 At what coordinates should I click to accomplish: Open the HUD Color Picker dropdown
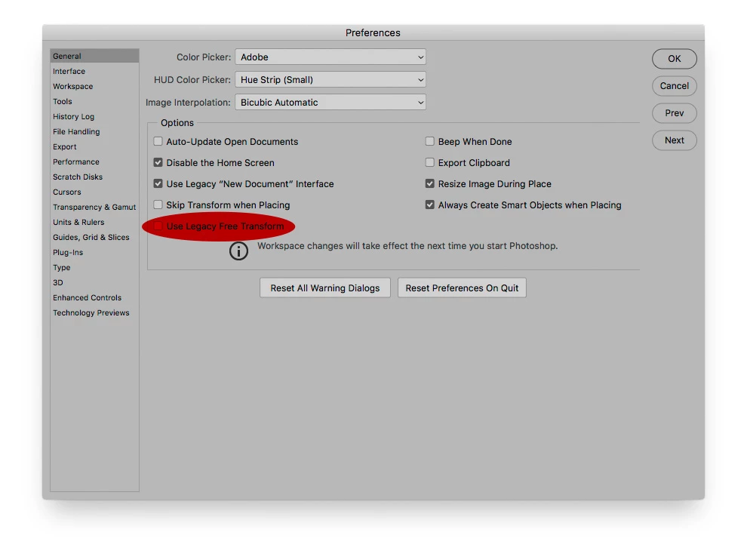pos(330,79)
